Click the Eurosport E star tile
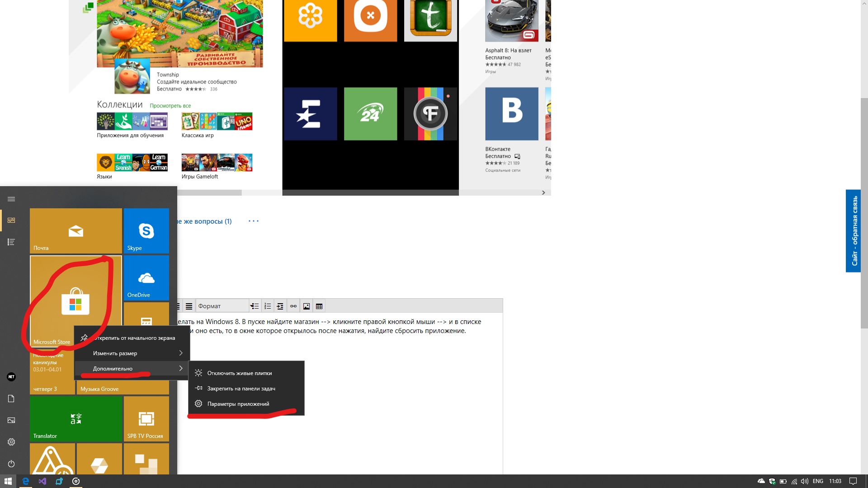 310,113
